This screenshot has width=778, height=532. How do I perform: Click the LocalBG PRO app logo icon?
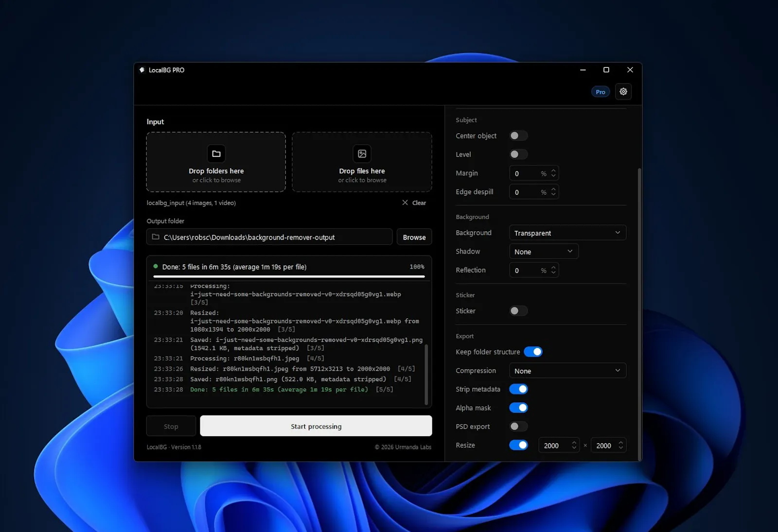pos(142,70)
